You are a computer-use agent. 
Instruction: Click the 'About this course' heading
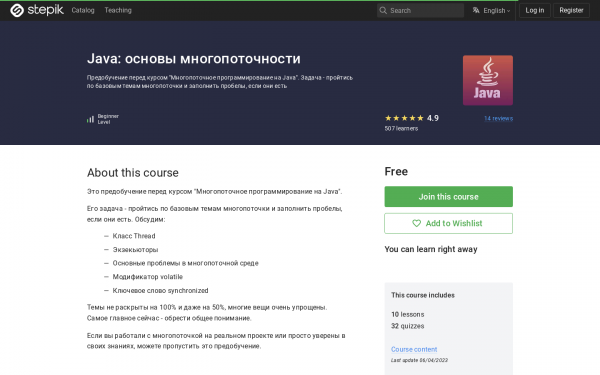pyautogui.click(x=132, y=173)
